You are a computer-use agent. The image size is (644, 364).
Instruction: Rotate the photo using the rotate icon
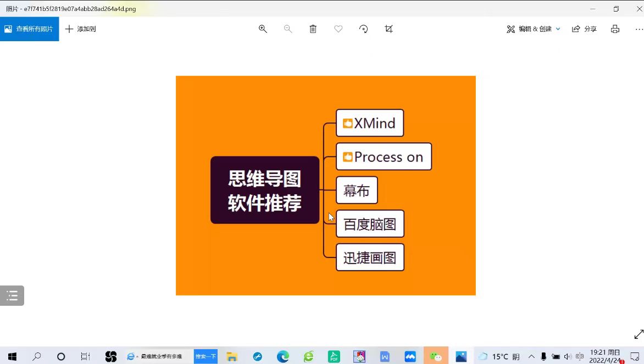[x=363, y=29]
